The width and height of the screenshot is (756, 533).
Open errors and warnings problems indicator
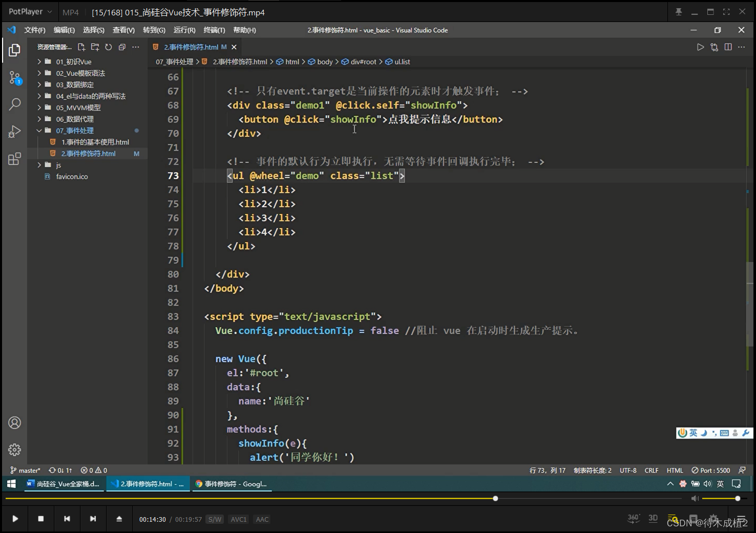[x=94, y=470]
